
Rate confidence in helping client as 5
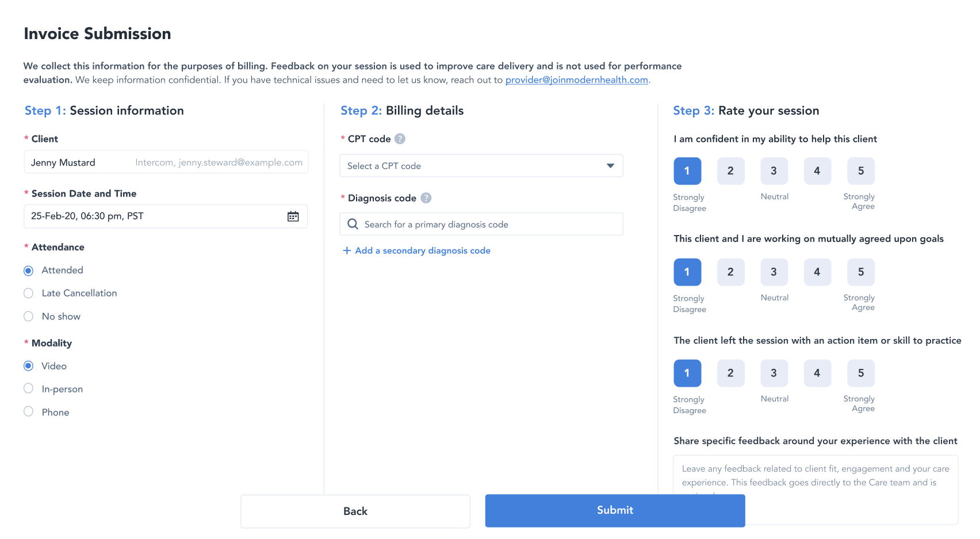tap(860, 171)
